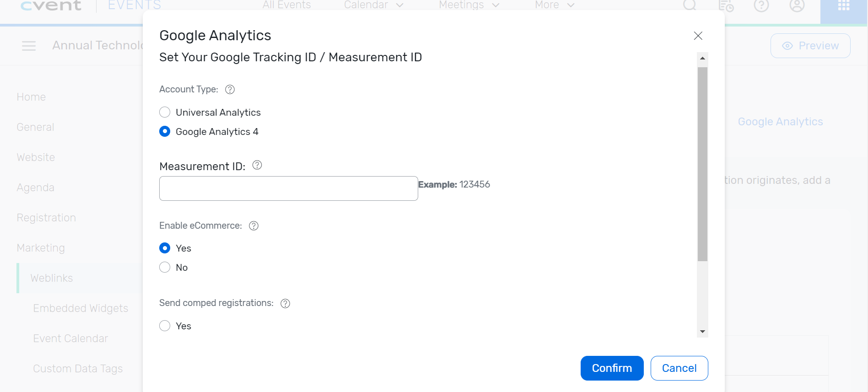
Task: Click the user profile icon
Action: (x=797, y=6)
